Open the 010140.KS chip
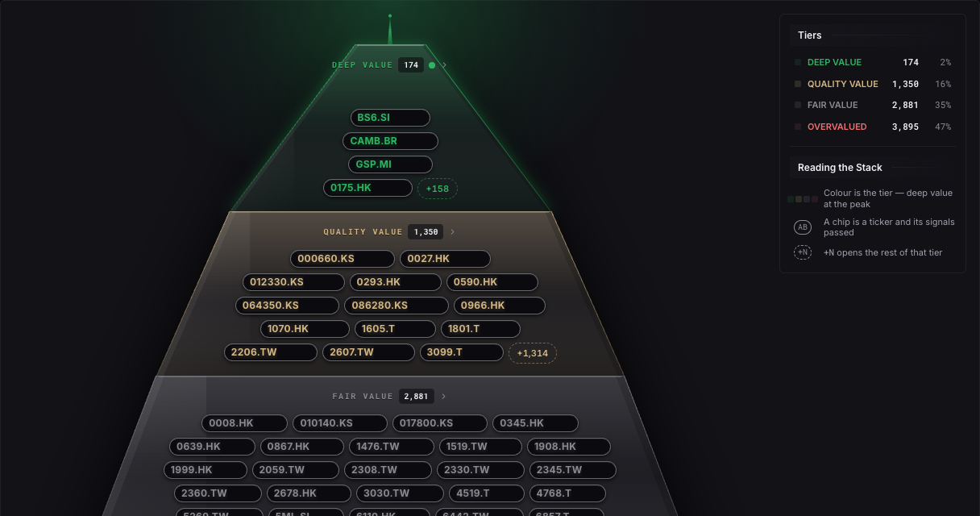 click(340, 423)
